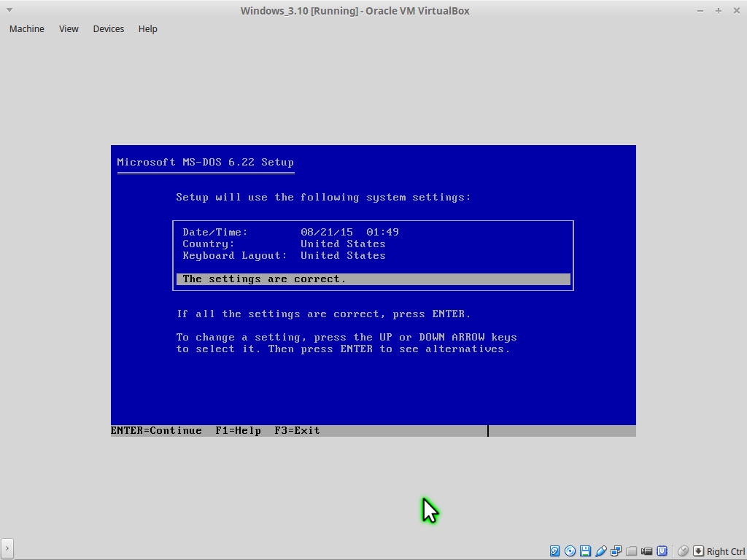Expand the bottom-left panel chevron

pyautogui.click(x=7, y=548)
